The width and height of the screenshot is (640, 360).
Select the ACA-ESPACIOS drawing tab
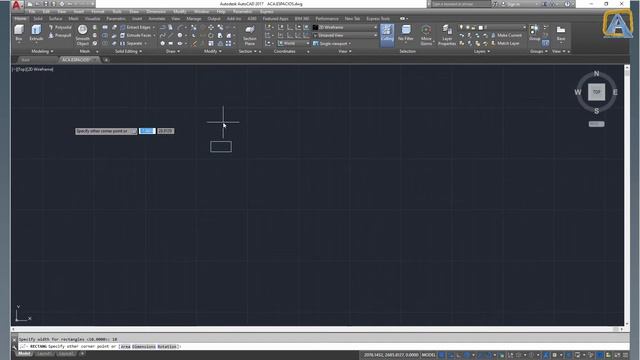click(x=78, y=60)
